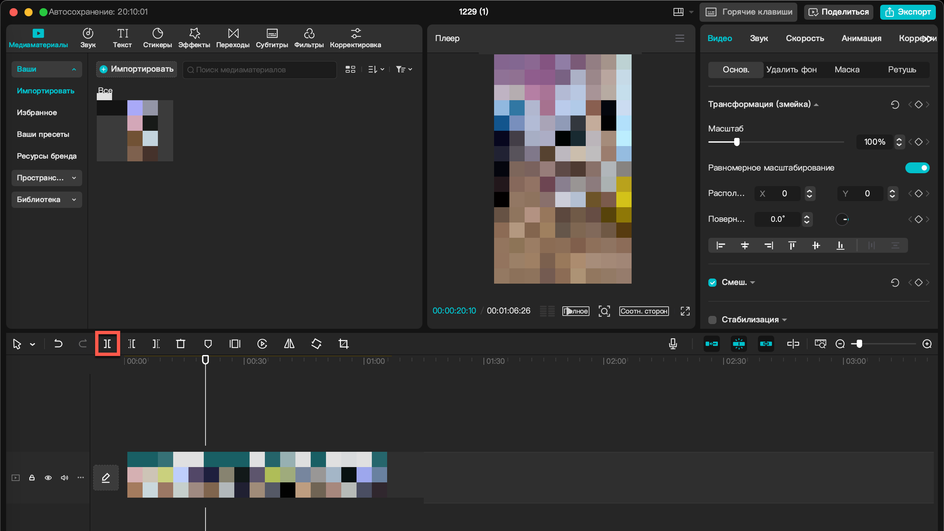The height and width of the screenshot is (531, 944).
Task: Reset Трансформация settings with reset arrow
Action: [895, 105]
